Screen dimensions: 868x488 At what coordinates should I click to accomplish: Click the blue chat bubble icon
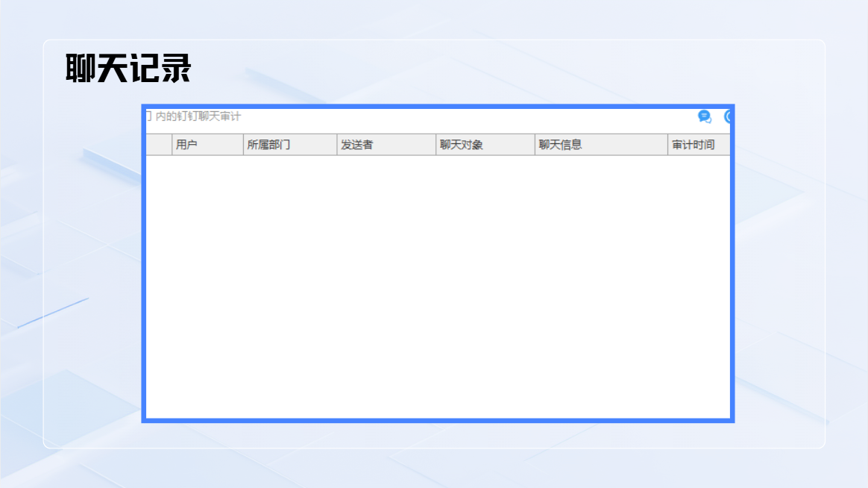704,116
